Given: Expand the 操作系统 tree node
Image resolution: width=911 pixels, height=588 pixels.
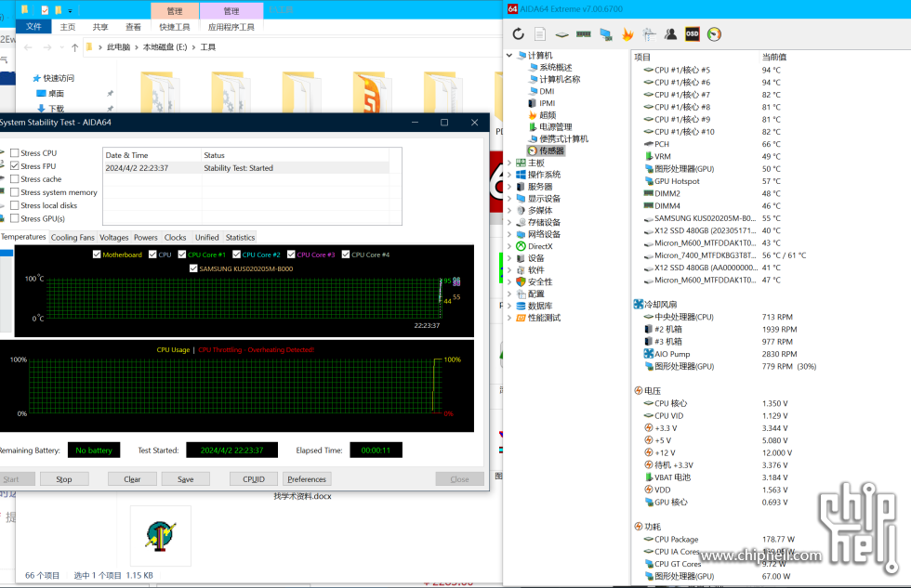Looking at the screenshot, I should [509, 174].
